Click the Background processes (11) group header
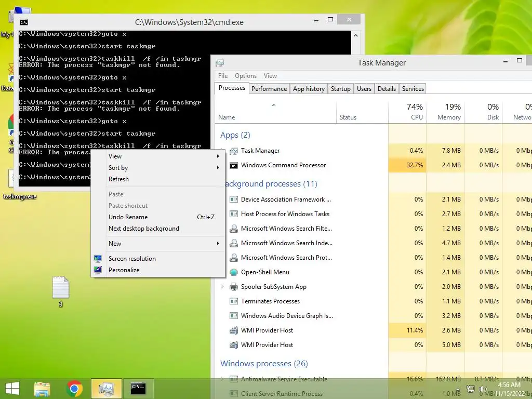This screenshot has width=532, height=399. tap(271, 184)
